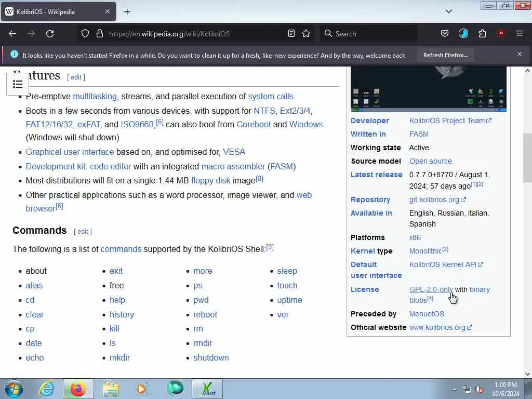Reload the current page
This screenshot has width=532, height=399.
click(50, 34)
